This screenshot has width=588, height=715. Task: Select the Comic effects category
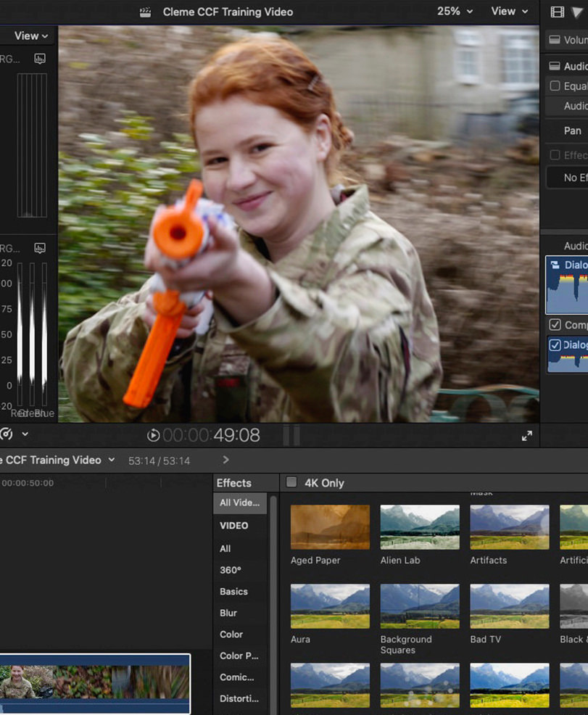[x=236, y=677]
